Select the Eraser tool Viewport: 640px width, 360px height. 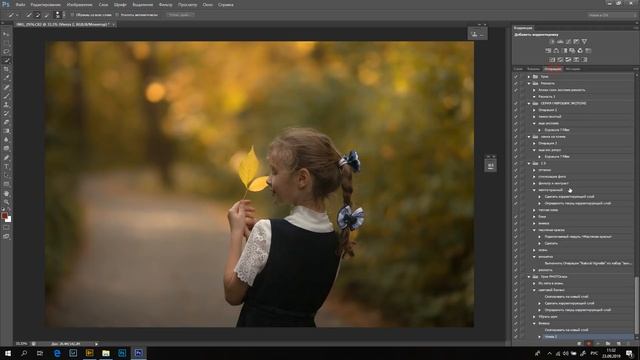tap(6, 122)
